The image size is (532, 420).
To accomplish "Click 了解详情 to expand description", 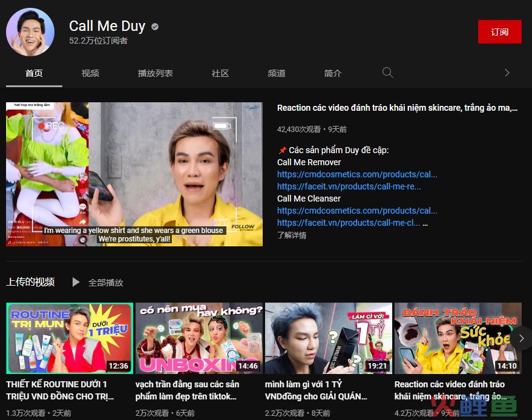I will point(292,235).
